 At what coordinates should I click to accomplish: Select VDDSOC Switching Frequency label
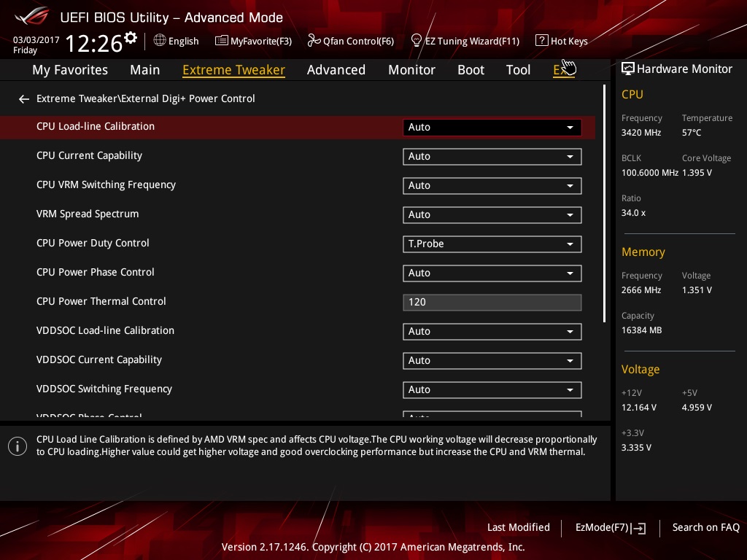point(104,389)
